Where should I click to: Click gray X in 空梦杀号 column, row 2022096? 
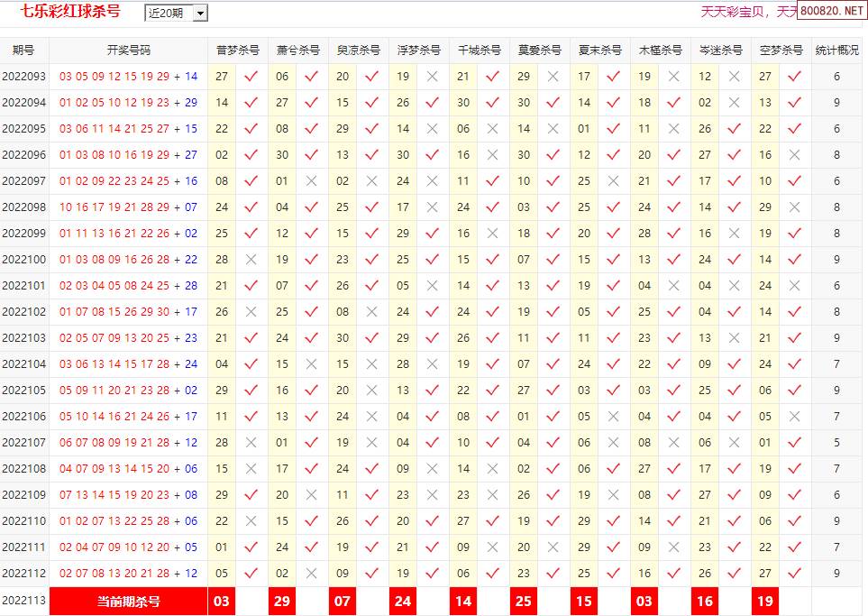tap(794, 154)
